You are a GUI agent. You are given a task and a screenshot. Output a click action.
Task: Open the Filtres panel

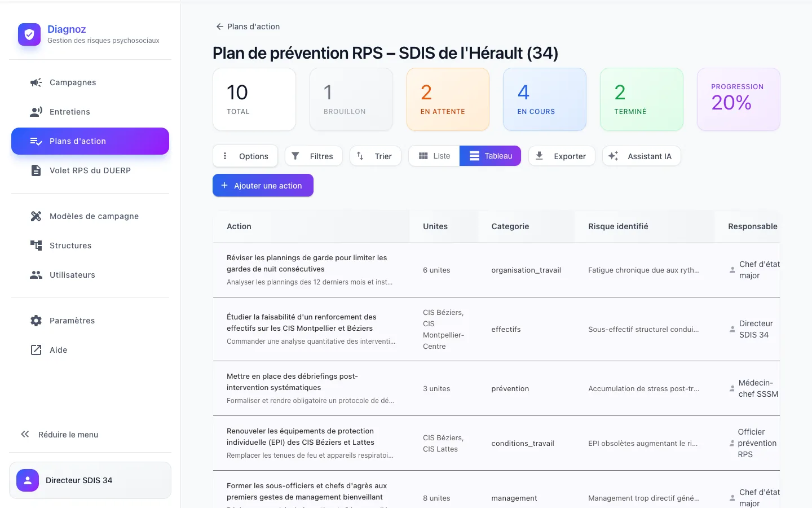[314, 156]
